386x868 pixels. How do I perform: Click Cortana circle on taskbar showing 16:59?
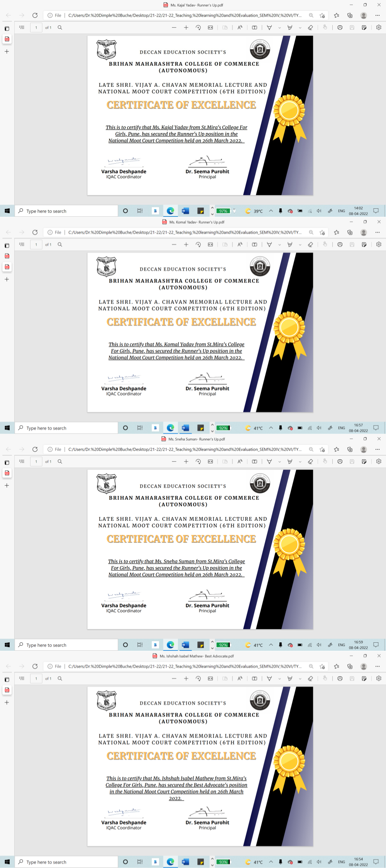[x=125, y=645]
